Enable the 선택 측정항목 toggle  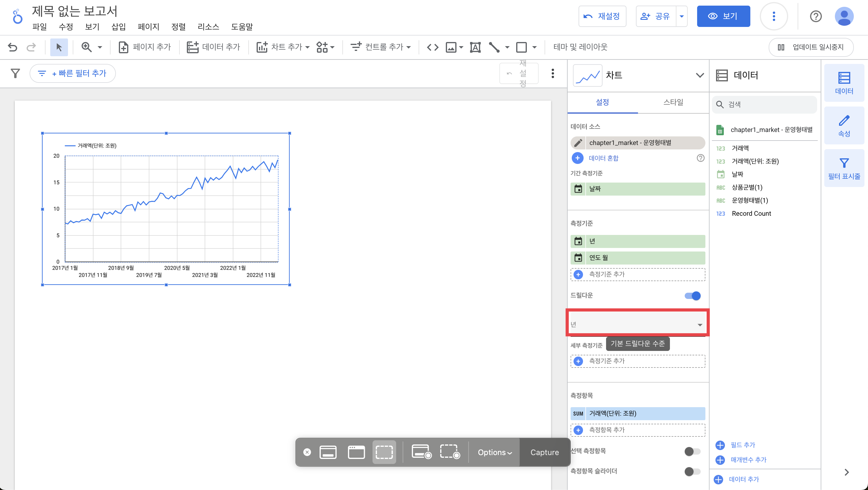click(692, 451)
